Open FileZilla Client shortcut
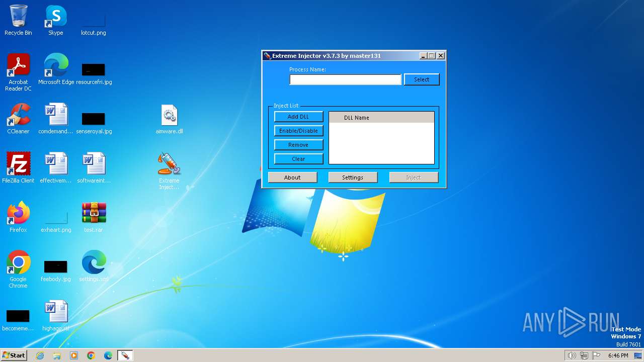 pyautogui.click(x=18, y=168)
